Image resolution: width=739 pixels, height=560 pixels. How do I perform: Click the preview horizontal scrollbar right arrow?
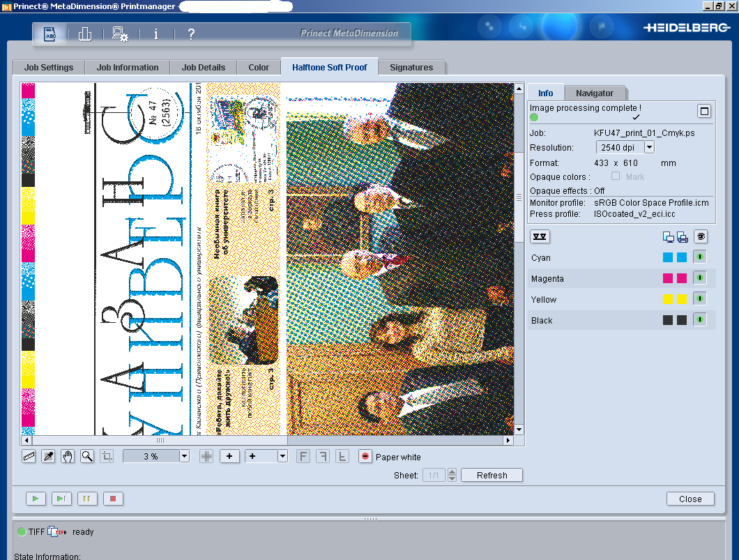point(508,440)
